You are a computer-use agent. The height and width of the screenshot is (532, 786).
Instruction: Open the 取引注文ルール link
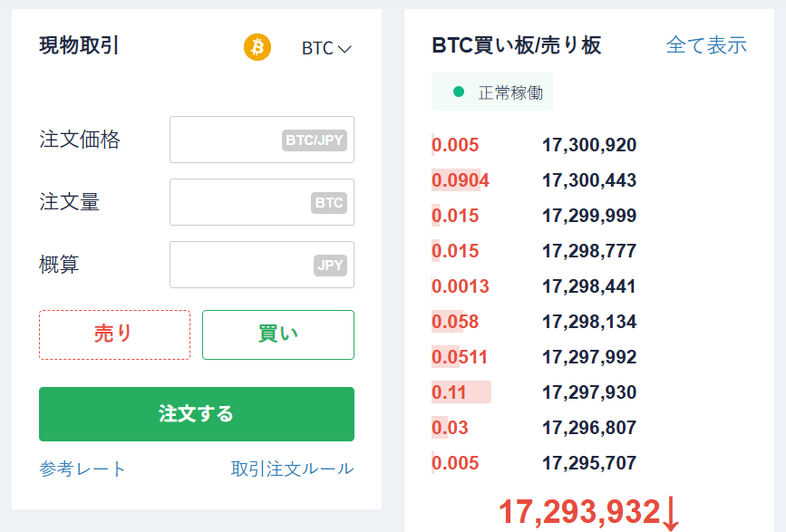[x=292, y=469]
